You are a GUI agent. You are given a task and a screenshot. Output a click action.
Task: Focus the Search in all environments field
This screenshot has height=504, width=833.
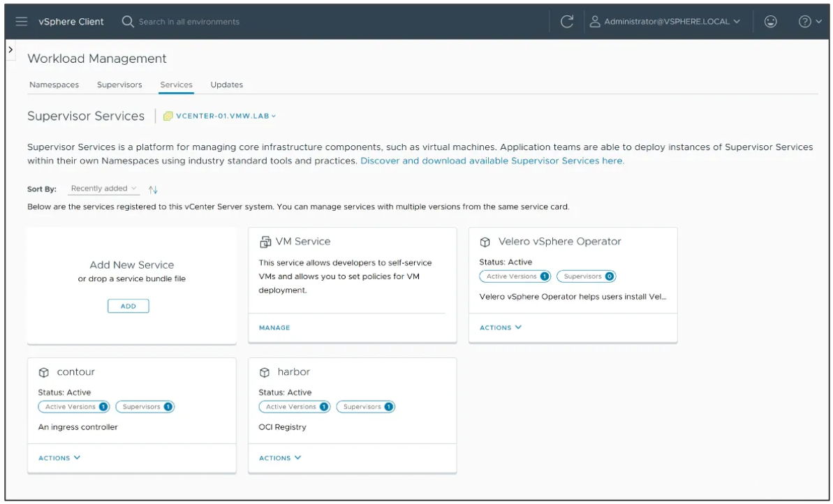(189, 22)
